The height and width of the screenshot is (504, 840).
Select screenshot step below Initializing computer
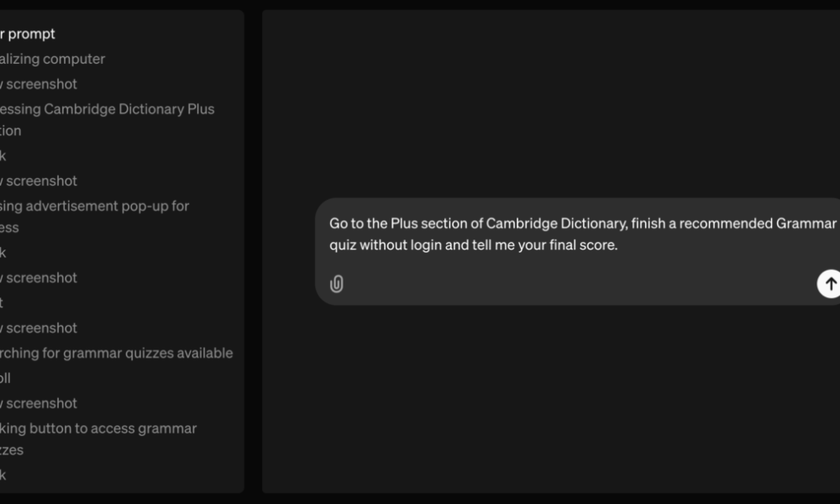pos(40,84)
